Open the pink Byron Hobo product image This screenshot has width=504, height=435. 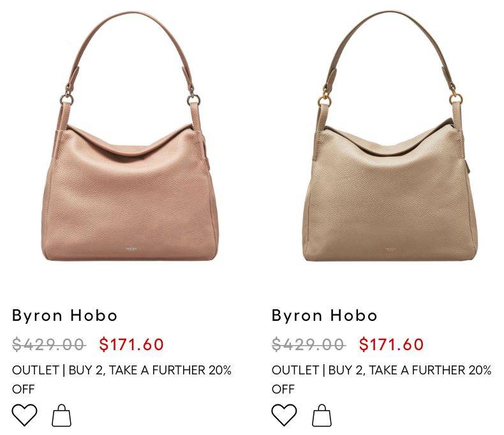[130, 136]
